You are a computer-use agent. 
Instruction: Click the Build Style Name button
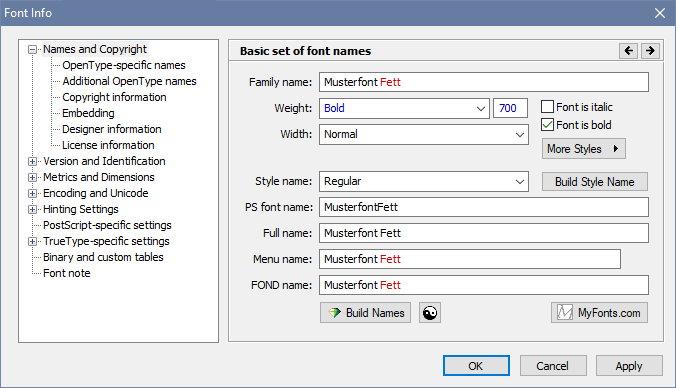(x=595, y=182)
